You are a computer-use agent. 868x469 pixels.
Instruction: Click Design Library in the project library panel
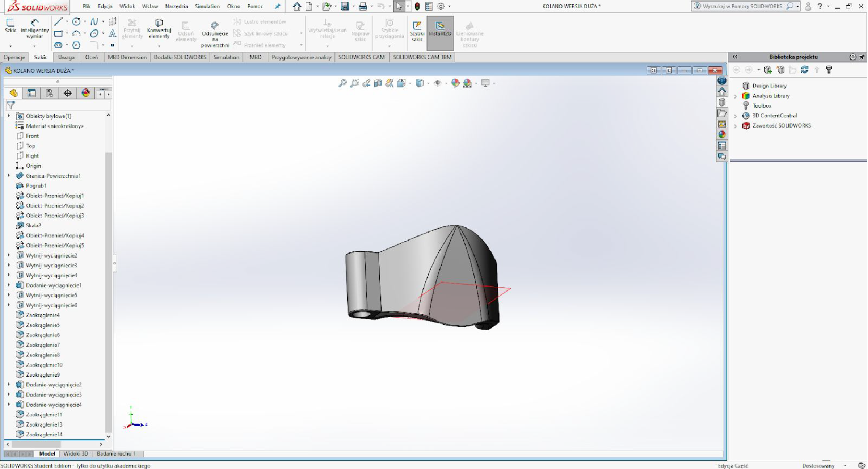click(x=769, y=86)
